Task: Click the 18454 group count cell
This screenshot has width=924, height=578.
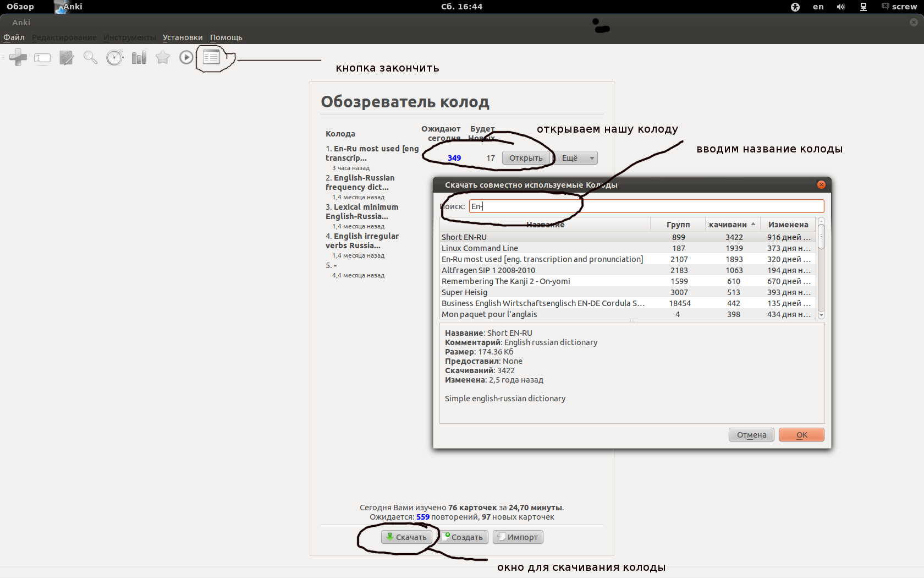Action: coord(680,303)
